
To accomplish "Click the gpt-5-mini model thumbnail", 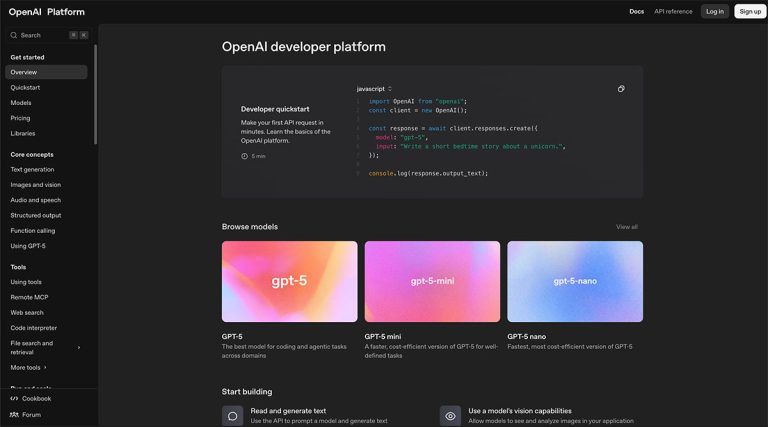I will [432, 282].
